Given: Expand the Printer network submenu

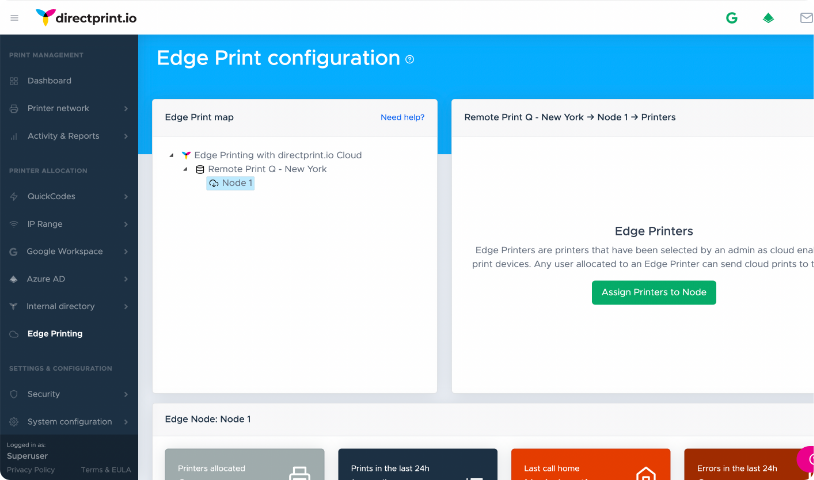Looking at the screenshot, I should click(125, 108).
